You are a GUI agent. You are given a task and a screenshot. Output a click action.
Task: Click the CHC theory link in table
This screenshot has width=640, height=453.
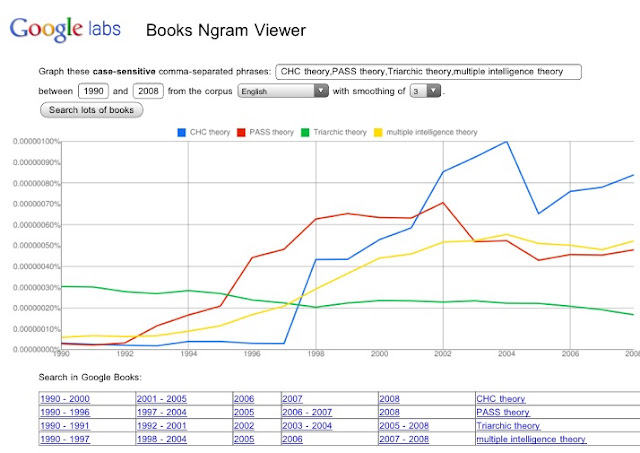click(x=501, y=399)
